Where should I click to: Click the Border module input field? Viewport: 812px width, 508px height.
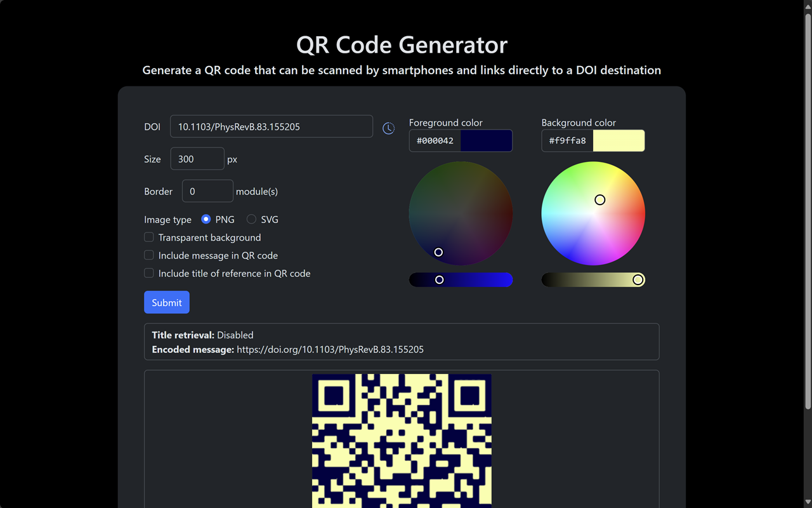tap(207, 191)
